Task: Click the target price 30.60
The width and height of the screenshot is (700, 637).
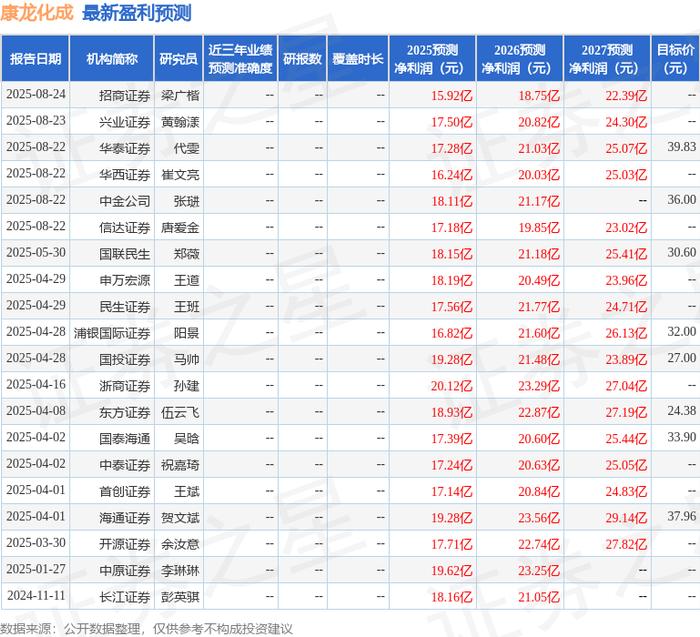Action: click(682, 252)
